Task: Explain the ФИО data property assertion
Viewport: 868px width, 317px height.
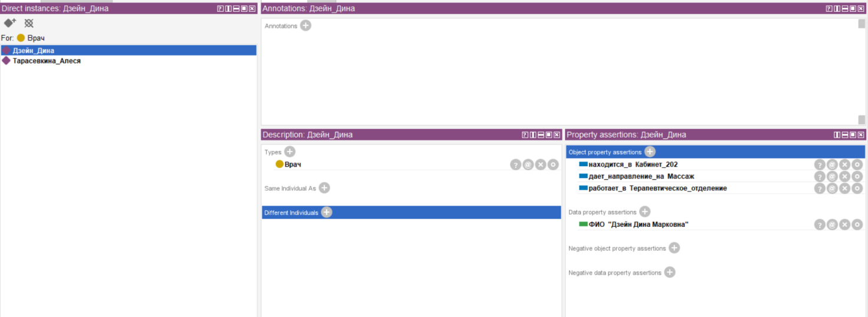Action: pyautogui.click(x=820, y=224)
